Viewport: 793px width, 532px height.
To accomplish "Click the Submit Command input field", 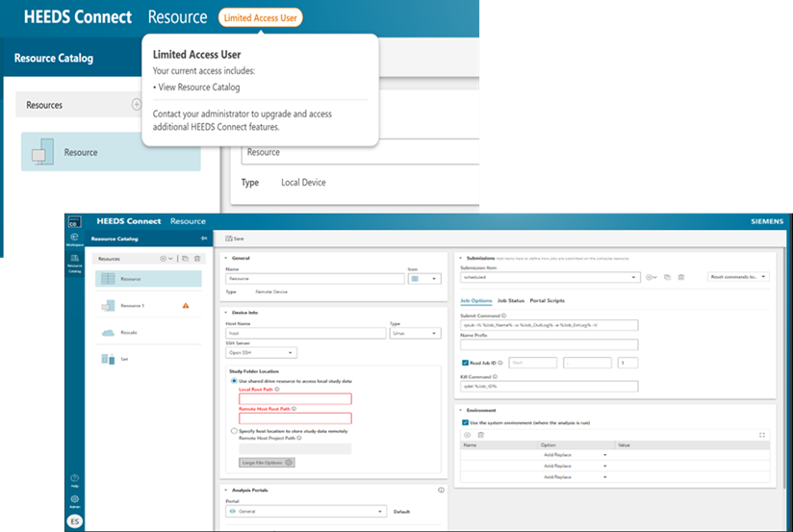I will pos(550,325).
